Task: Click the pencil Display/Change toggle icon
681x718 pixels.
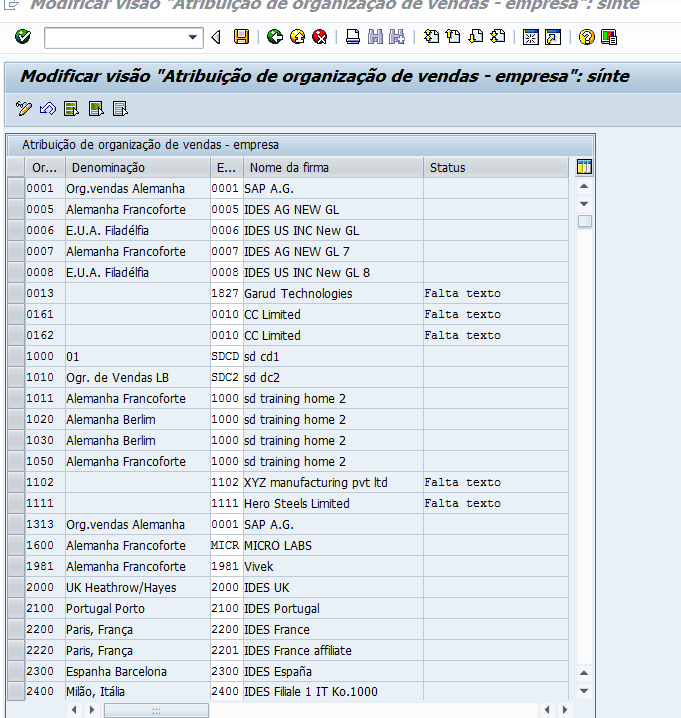Action: pyautogui.click(x=24, y=109)
